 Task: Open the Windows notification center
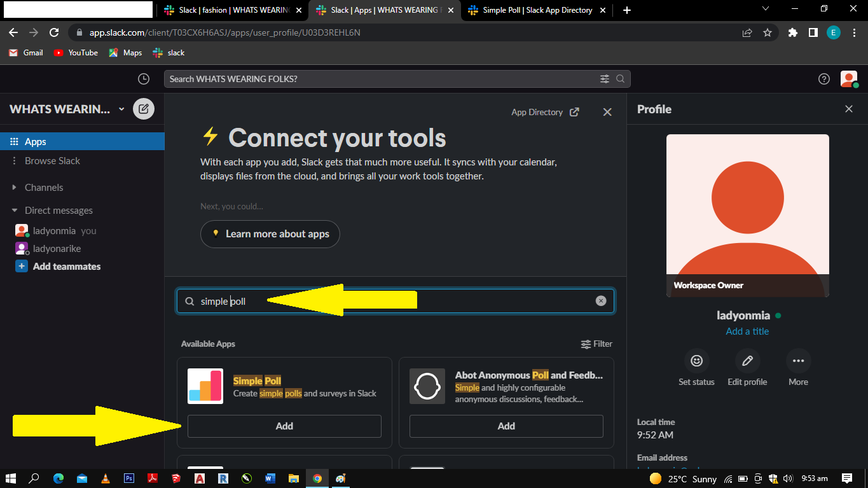(x=847, y=478)
